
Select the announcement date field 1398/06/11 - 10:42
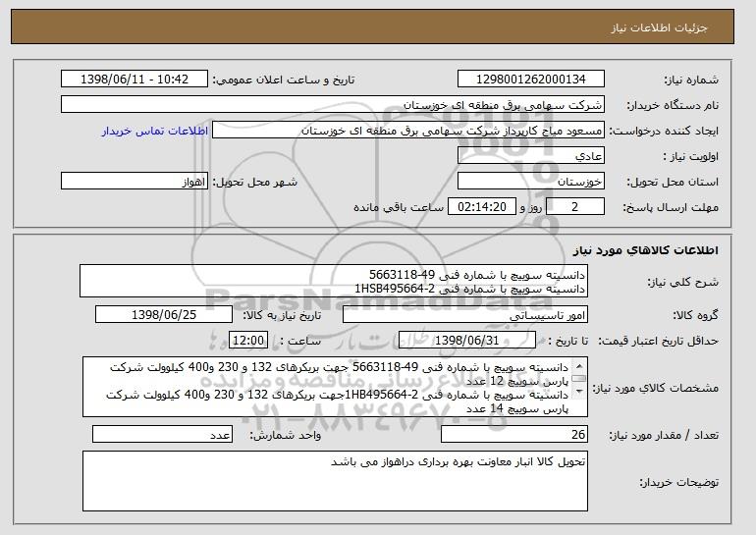pyautogui.click(x=135, y=80)
